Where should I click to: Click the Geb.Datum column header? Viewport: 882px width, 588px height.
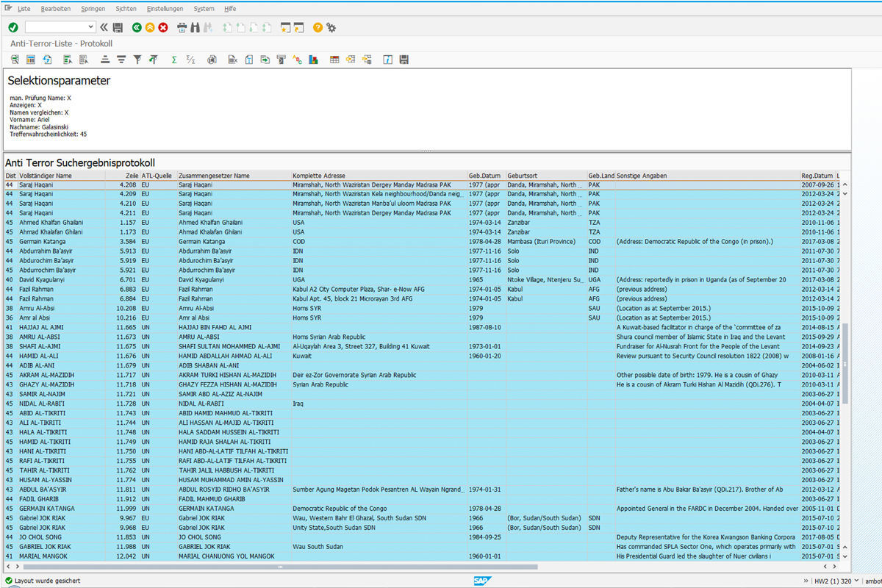click(x=487, y=176)
